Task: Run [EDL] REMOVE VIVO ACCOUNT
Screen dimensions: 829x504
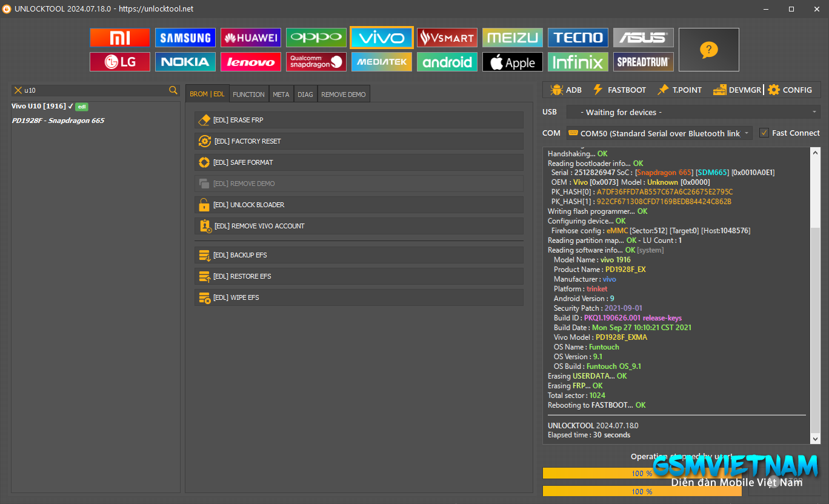Action: 359,226
